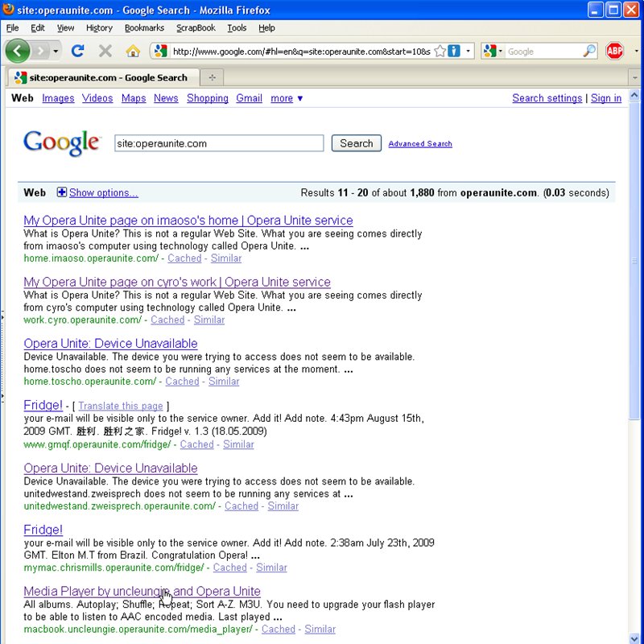Click the Firefox Google search box
Viewport: 644px width, 644px height.
[543, 52]
